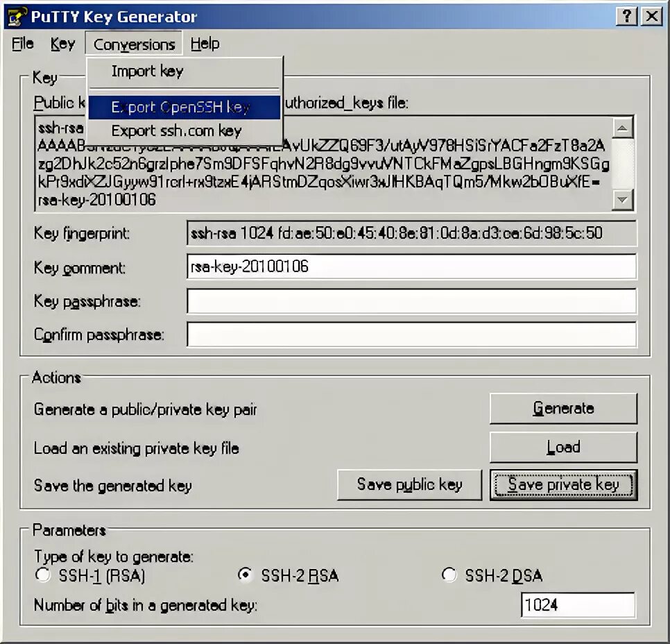Open the Key menu
This screenshot has height=644, width=670.
point(63,44)
